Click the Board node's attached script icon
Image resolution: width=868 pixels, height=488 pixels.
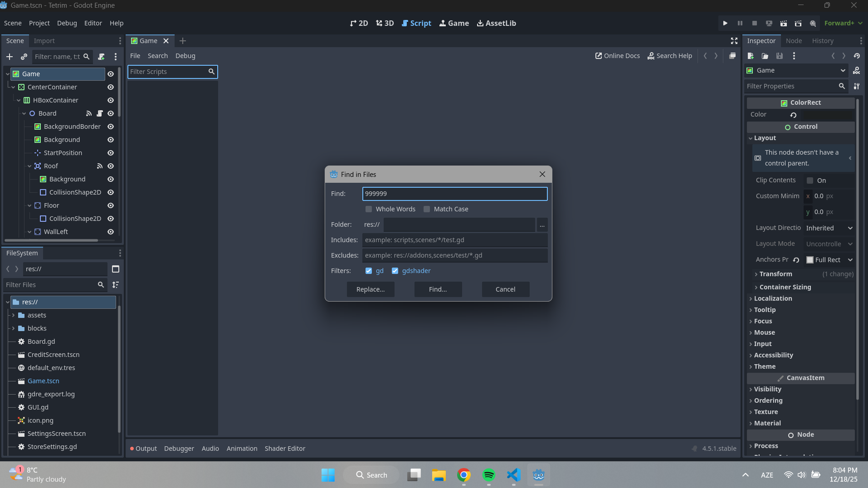(100, 113)
